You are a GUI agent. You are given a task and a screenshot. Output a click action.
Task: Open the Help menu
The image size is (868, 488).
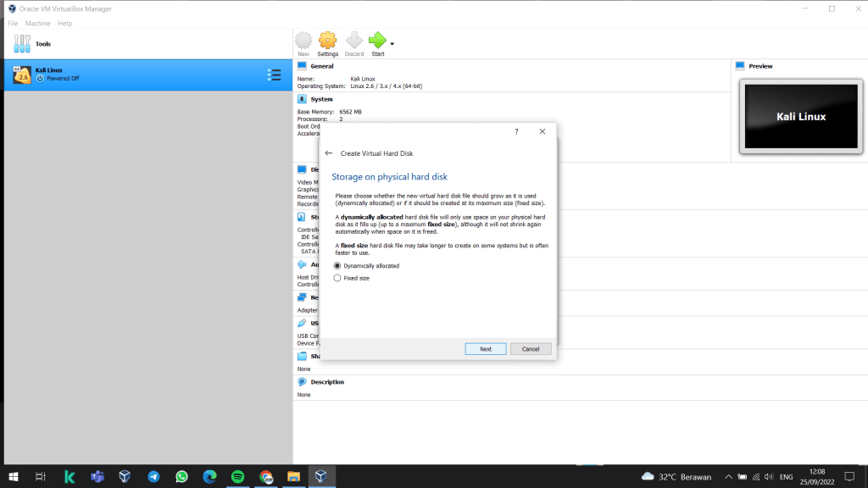click(x=64, y=23)
